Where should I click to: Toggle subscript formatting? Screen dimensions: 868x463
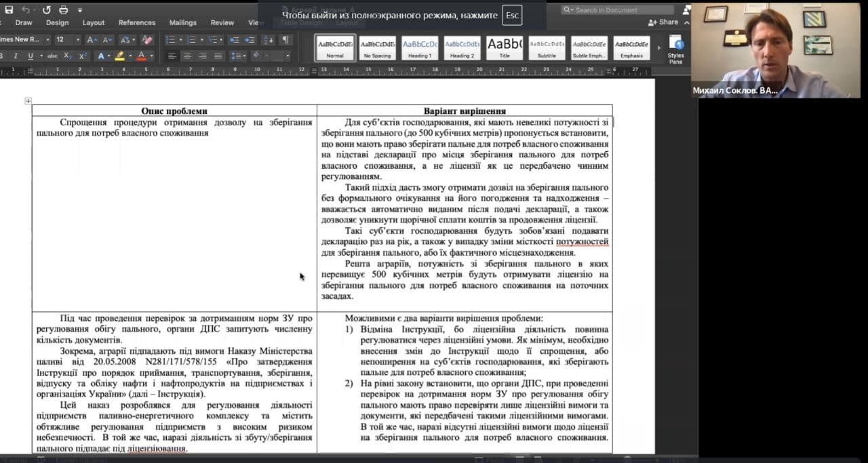tap(69, 56)
